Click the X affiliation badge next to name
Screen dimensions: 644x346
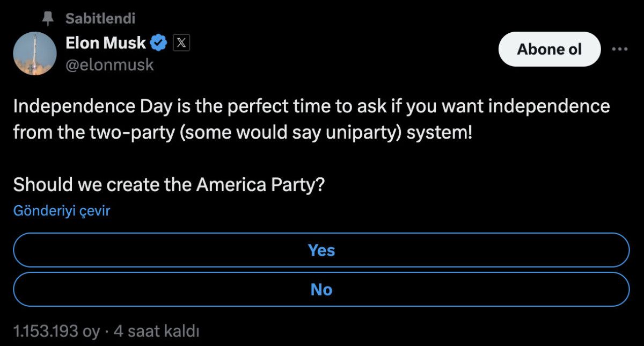click(181, 43)
